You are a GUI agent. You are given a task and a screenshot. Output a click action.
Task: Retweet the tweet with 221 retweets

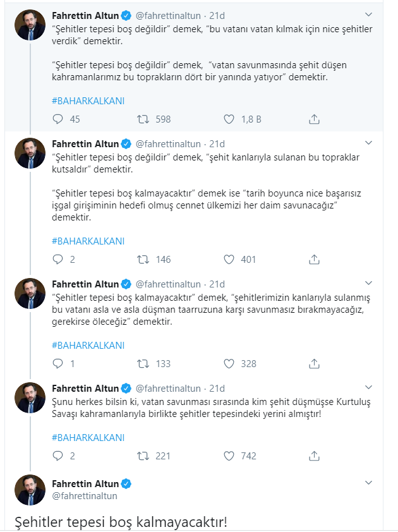point(144,456)
